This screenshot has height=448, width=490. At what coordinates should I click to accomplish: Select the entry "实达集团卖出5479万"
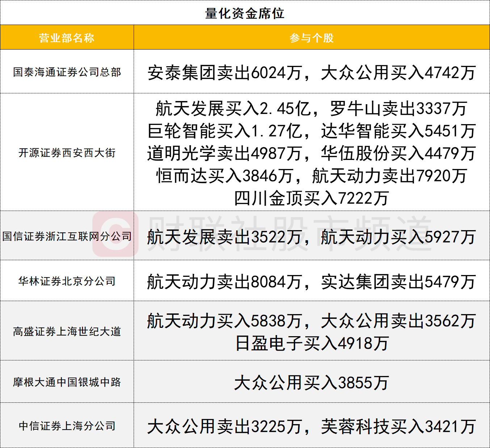(x=398, y=282)
